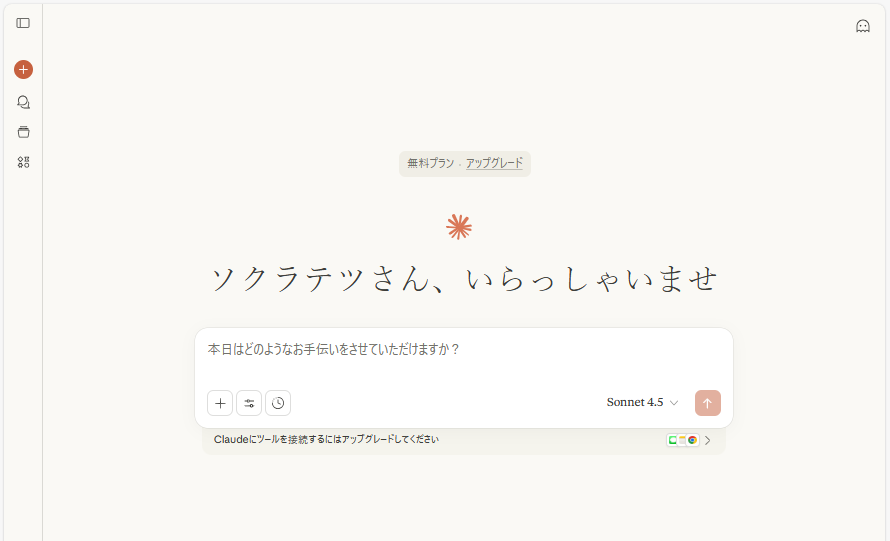Open the search and tools sliders button
Image resolution: width=890 pixels, height=541 pixels.
249,403
